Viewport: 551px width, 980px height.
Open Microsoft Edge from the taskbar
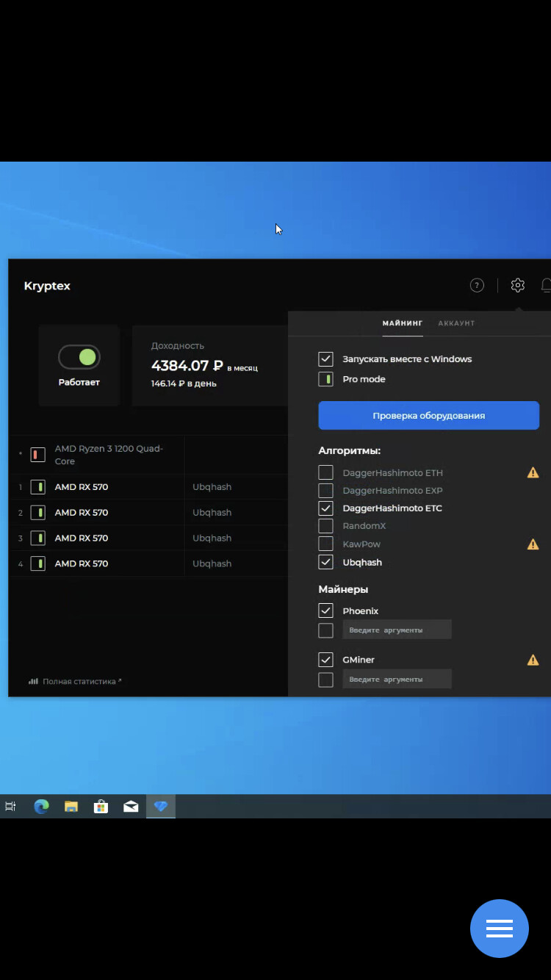click(x=41, y=807)
